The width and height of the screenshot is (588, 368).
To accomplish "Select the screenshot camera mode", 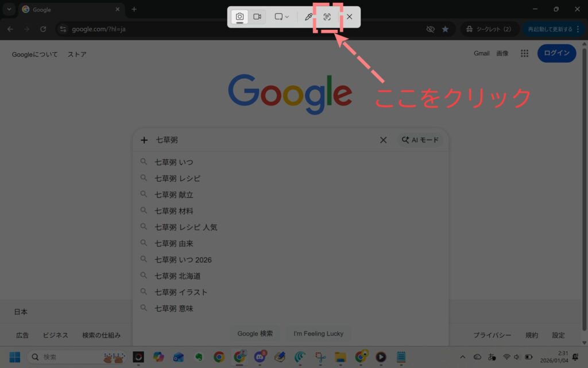I will [x=239, y=17].
